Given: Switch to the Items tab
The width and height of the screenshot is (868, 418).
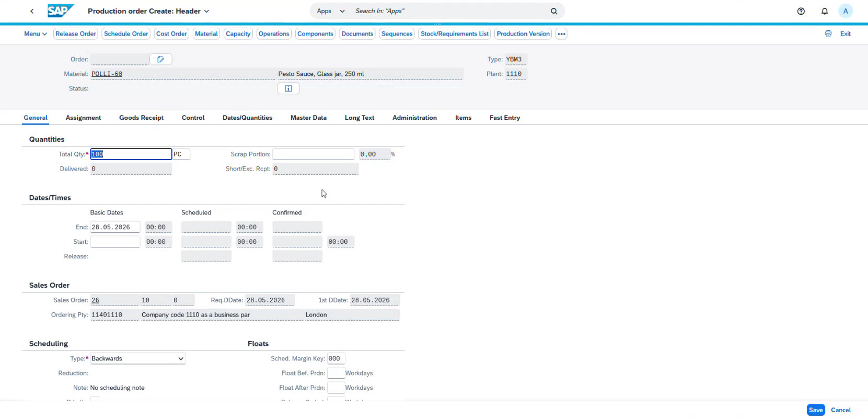Looking at the screenshot, I should click(x=463, y=118).
